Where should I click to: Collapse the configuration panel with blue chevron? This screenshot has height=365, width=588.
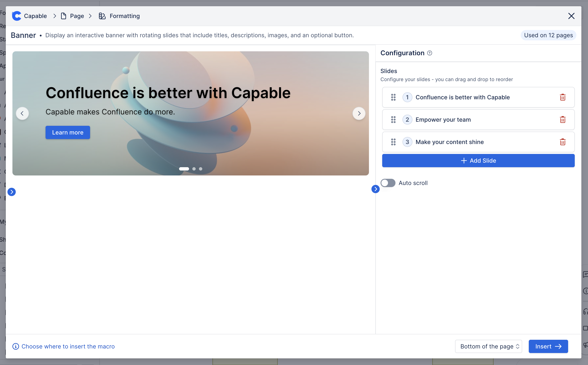[x=375, y=189]
